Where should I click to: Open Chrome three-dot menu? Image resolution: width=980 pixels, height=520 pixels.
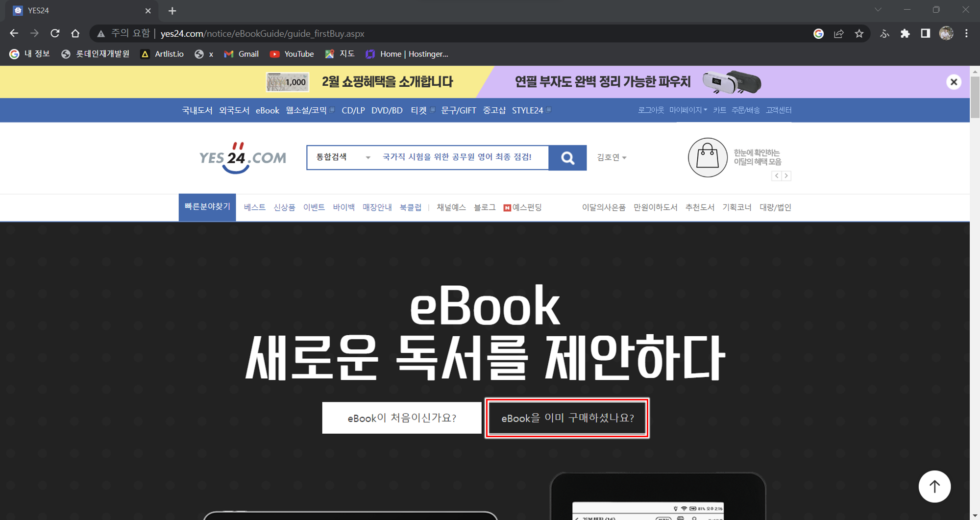click(x=966, y=33)
